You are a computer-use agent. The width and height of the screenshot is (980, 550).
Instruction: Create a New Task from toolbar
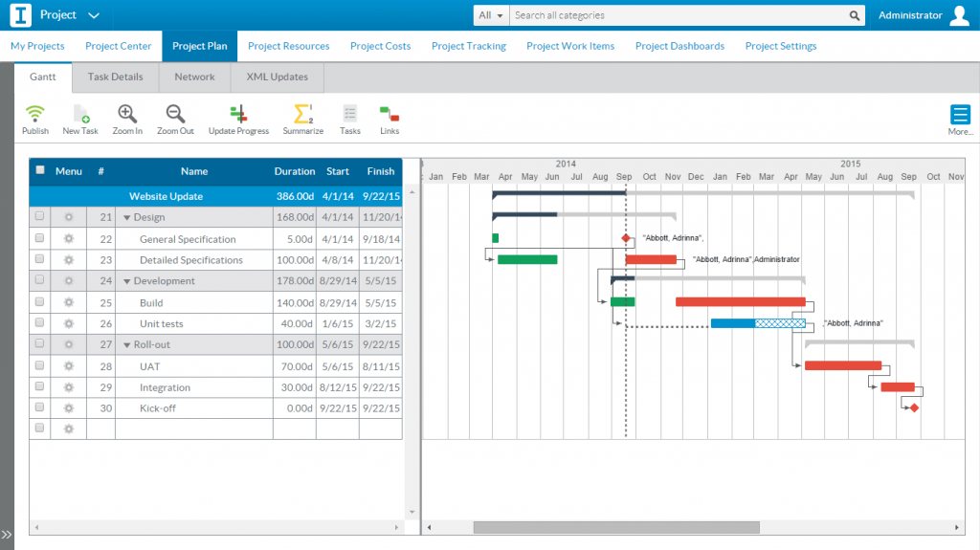pyautogui.click(x=80, y=114)
